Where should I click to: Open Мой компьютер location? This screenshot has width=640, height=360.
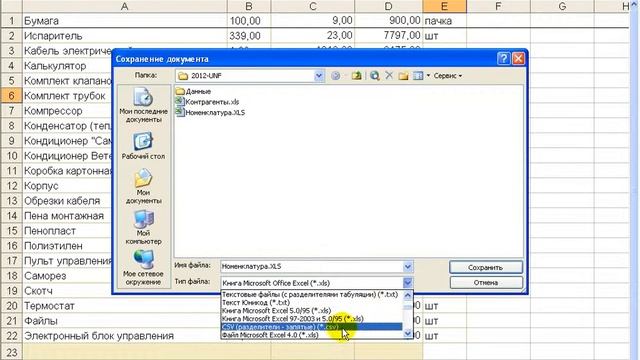coord(143,227)
